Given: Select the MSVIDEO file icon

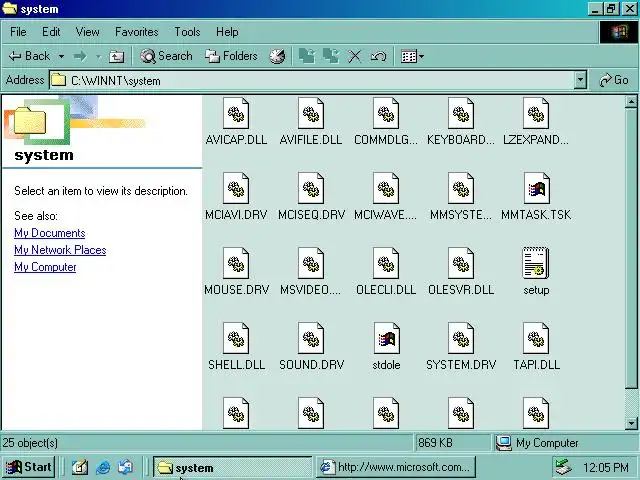Looking at the screenshot, I should click(x=311, y=263).
